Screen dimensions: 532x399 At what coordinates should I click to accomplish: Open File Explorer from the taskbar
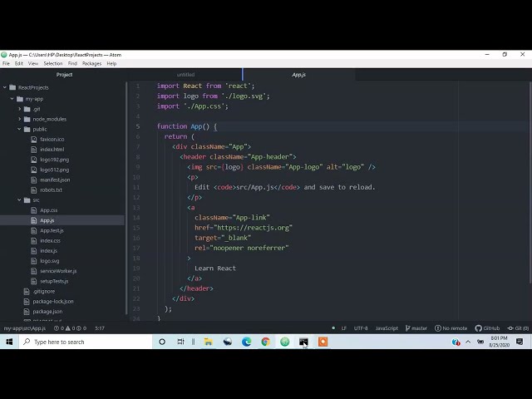(x=208, y=342)
